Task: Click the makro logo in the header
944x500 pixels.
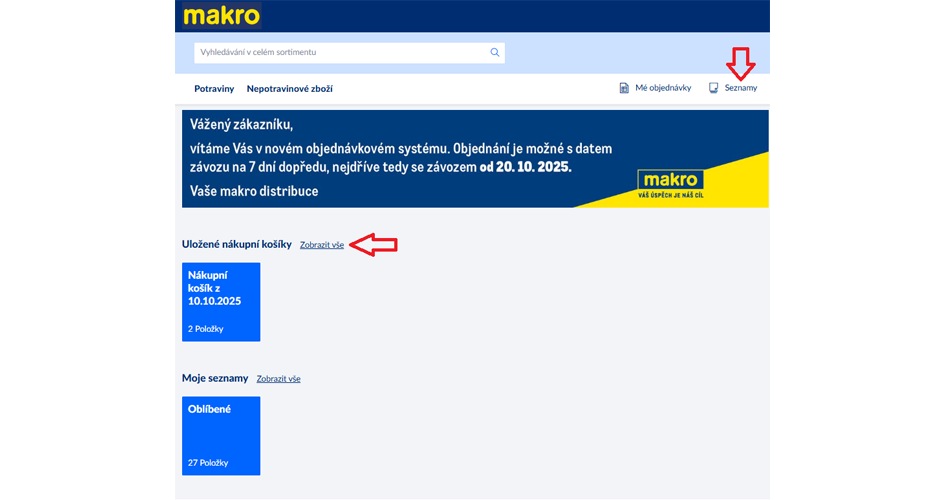Action: [x=221, y=16]
